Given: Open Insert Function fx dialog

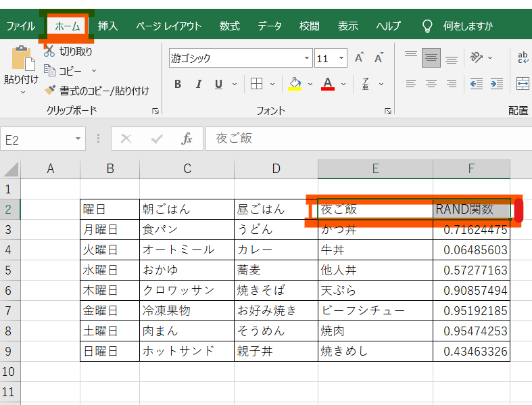Looking at the screenshot, I should pos(187,139).
